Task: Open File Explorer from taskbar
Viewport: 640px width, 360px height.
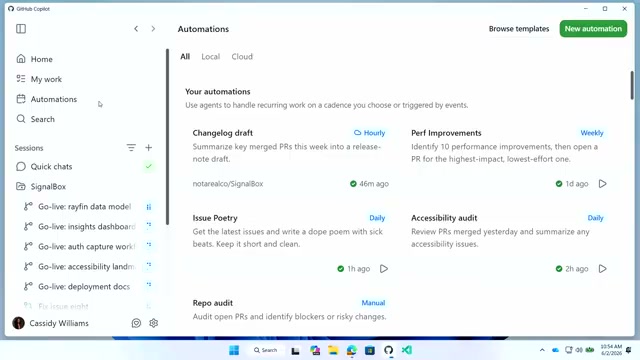Action: [x=333, y=350]
